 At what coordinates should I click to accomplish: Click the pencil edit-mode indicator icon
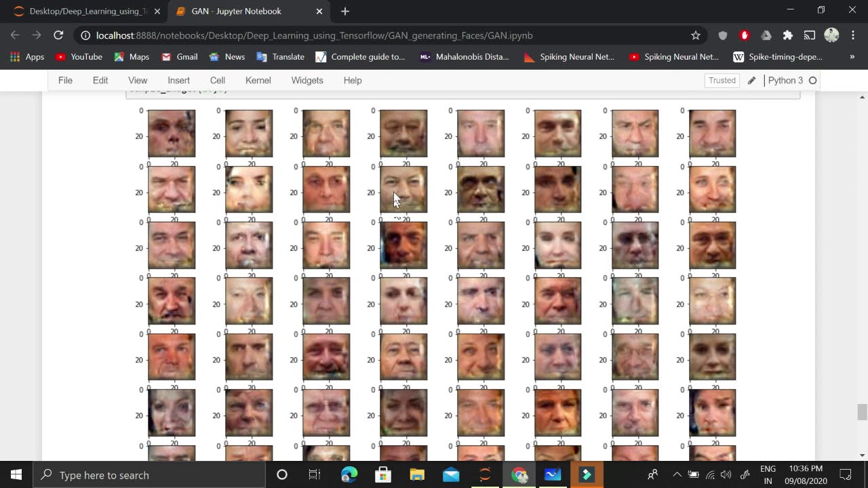coord(751,80)
